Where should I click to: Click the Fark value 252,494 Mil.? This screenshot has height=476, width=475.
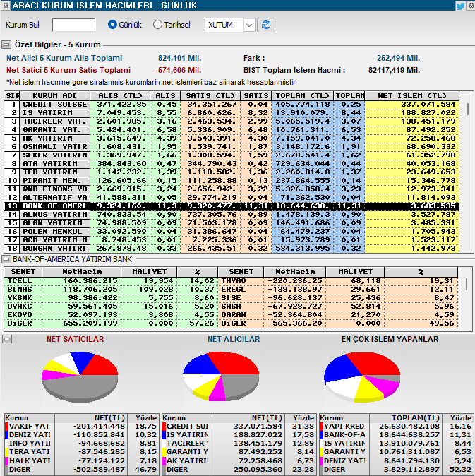pyautogui.click(x=398, y=58)
